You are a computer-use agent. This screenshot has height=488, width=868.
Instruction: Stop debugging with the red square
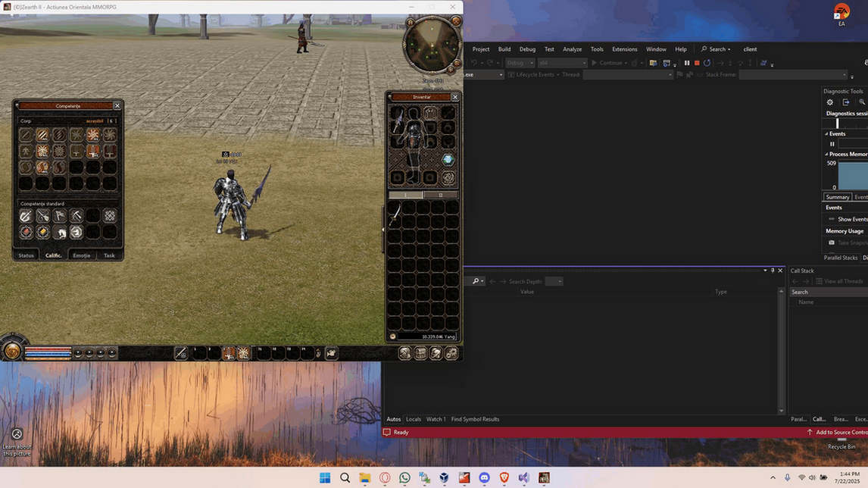tap(697, 63)
